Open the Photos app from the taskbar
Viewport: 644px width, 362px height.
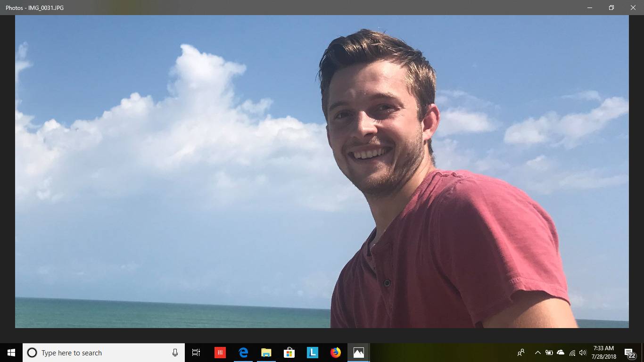tap(358, 352)
